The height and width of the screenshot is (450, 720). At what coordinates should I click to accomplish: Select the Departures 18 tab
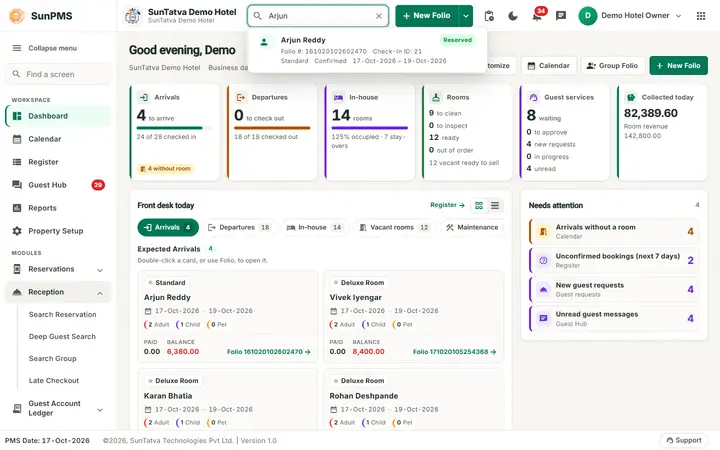[x=239, y=227]
